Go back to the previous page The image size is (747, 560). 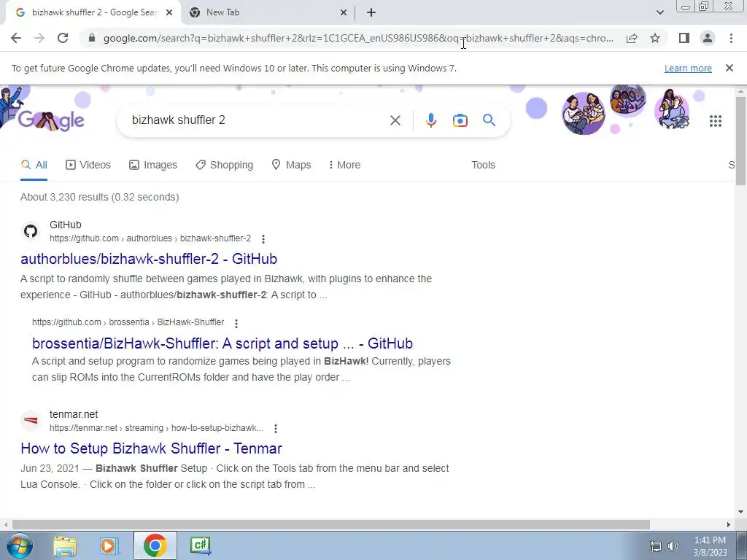(16, 38)
